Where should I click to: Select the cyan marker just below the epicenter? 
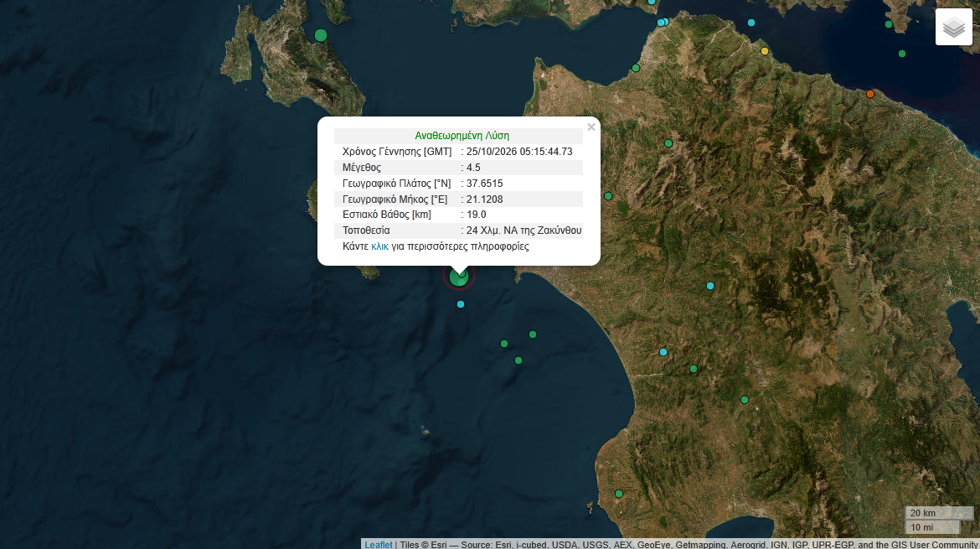tap(461, 304)
